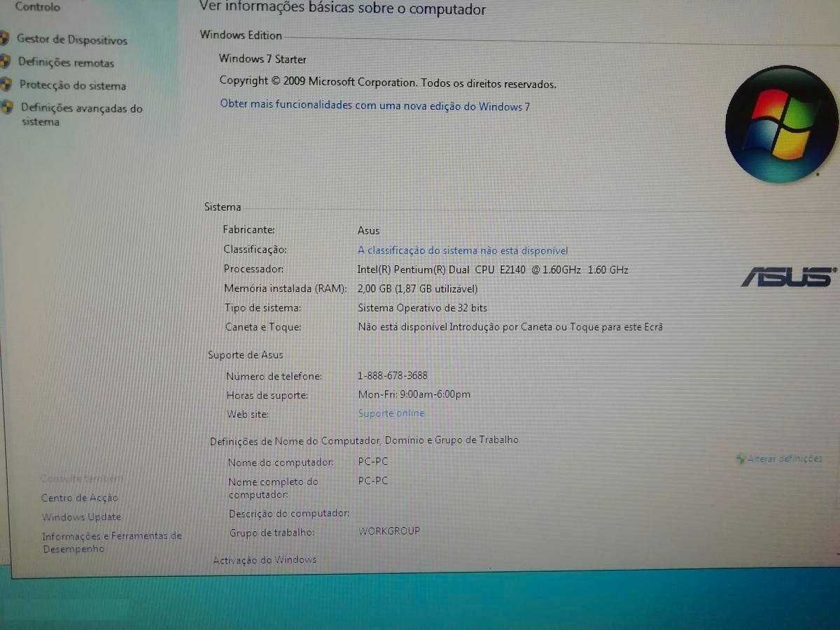Screen dimensions: 840x630
Task: Select the Caneta e Toque value text
Action: click(x=510, y=327)
